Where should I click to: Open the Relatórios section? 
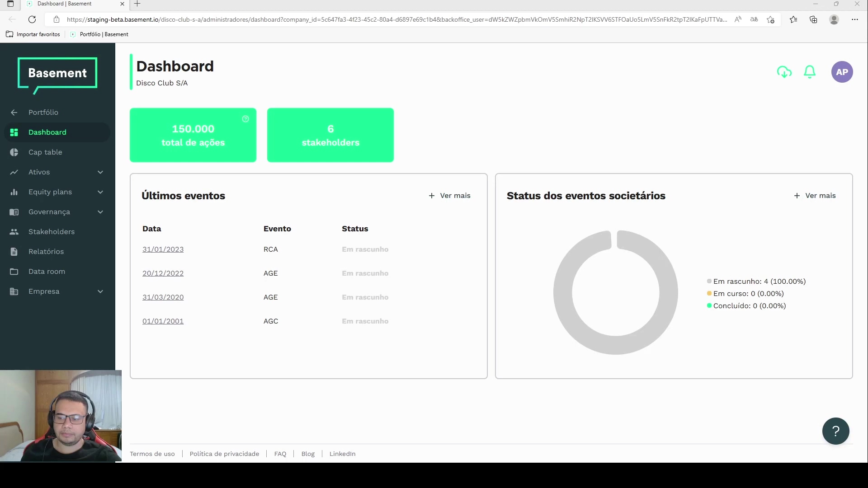point(47,251)
